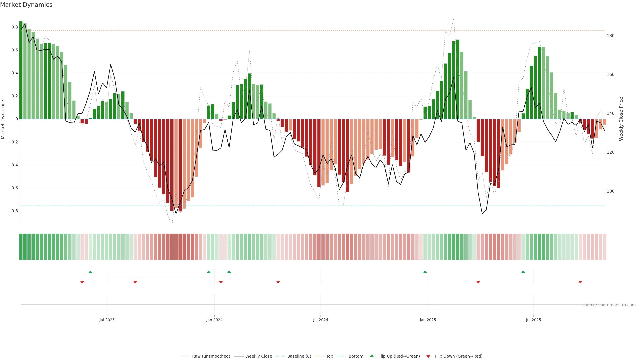Click red flip-down marker just after Jan 2024
This screenshot has width=644, height=362.
pyautogui.click(x=221, y=282)
